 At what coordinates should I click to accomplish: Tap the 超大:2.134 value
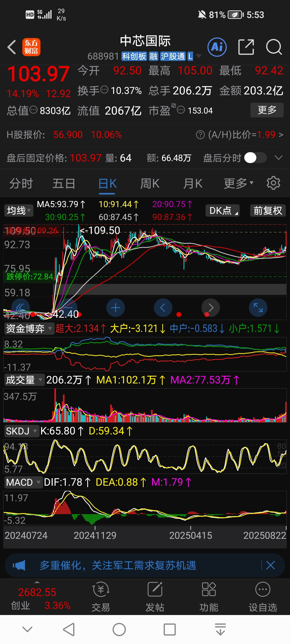[x=81, y=328]
